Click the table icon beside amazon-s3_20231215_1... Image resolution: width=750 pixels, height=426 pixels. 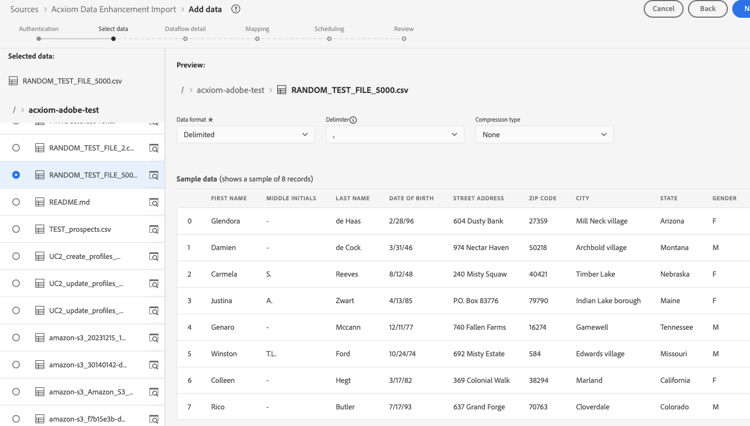(x=40, y=338)
